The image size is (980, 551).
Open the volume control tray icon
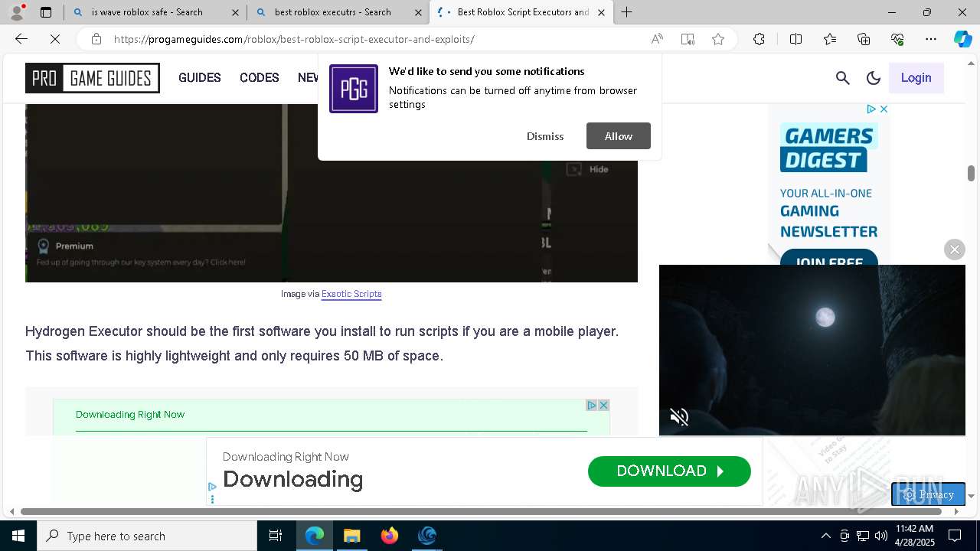click(881, 536)
